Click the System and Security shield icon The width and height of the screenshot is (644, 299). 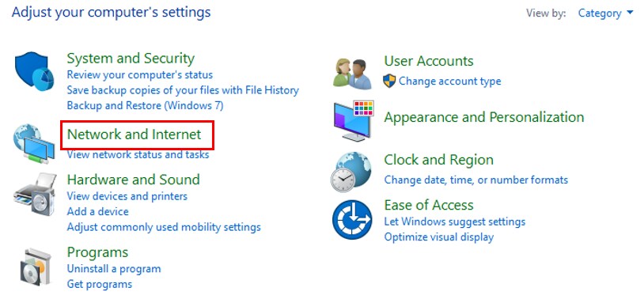(x=35, y=71)
